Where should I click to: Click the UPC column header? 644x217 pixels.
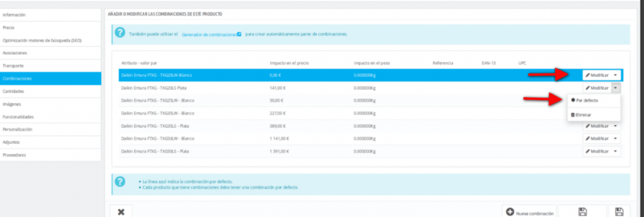(522, 63)
